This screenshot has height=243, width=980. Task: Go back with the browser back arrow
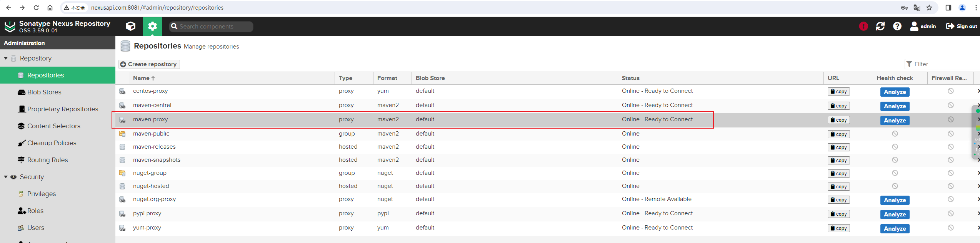(x=8, y=8)
